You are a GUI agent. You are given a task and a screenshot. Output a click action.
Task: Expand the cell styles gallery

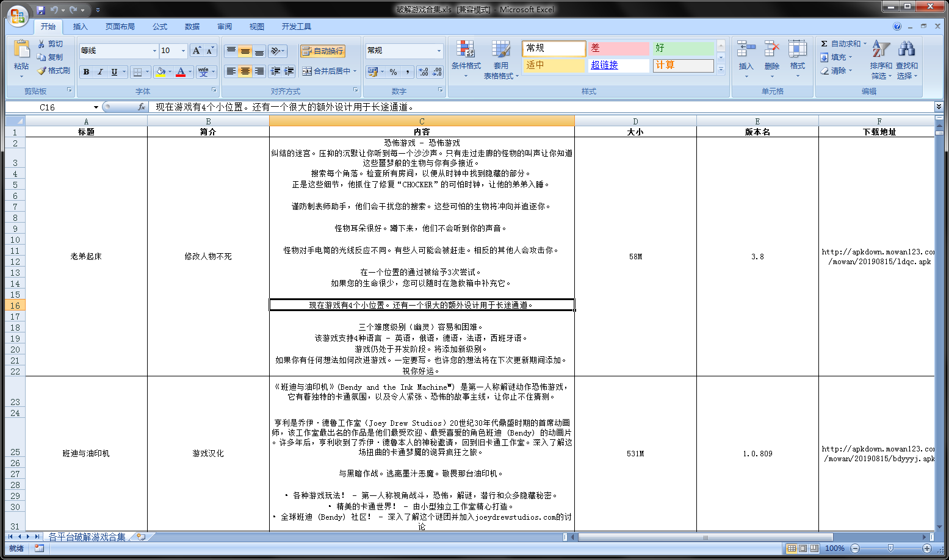pyautogui.click(x=721, y=70)
